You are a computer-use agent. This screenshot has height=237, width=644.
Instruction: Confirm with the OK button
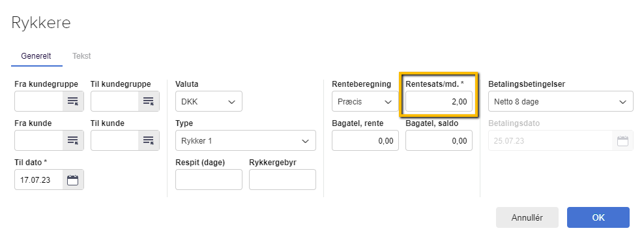pos(598,217)
